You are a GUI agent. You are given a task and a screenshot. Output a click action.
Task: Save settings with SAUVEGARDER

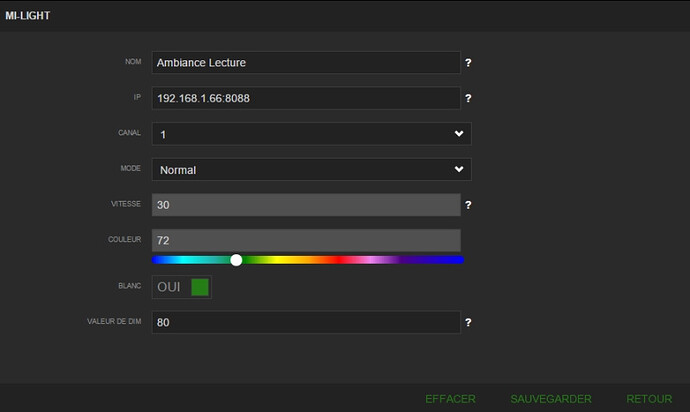pyautogui.click(x=551, y=398)
